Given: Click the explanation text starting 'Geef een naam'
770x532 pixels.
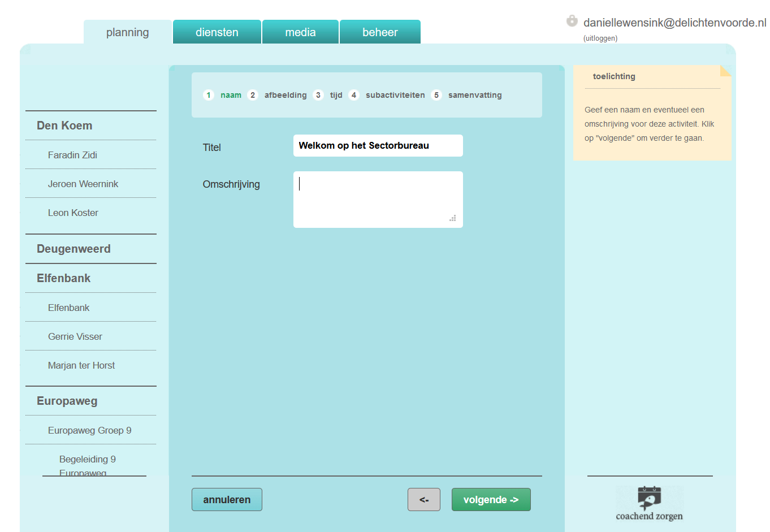Looking at the screenshot, I should pos(650,124).
